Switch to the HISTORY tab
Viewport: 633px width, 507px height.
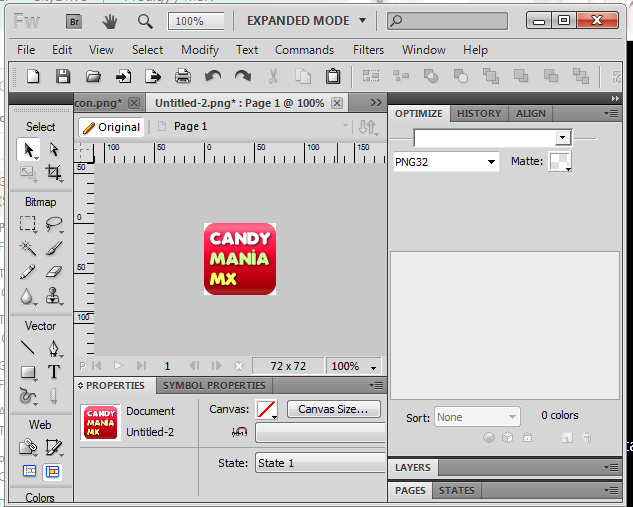tap(479, 113)
